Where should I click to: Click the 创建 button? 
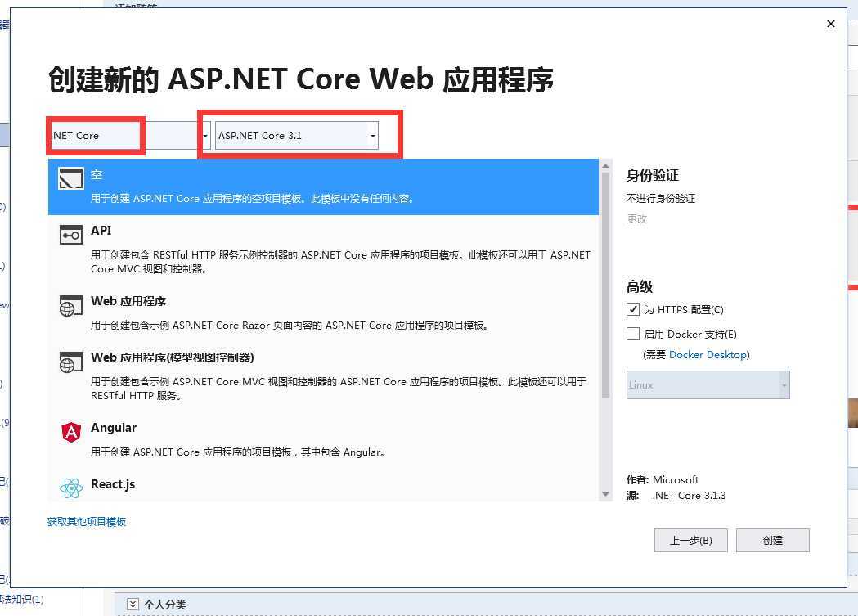pyautogui.click(x=773, y=541)
